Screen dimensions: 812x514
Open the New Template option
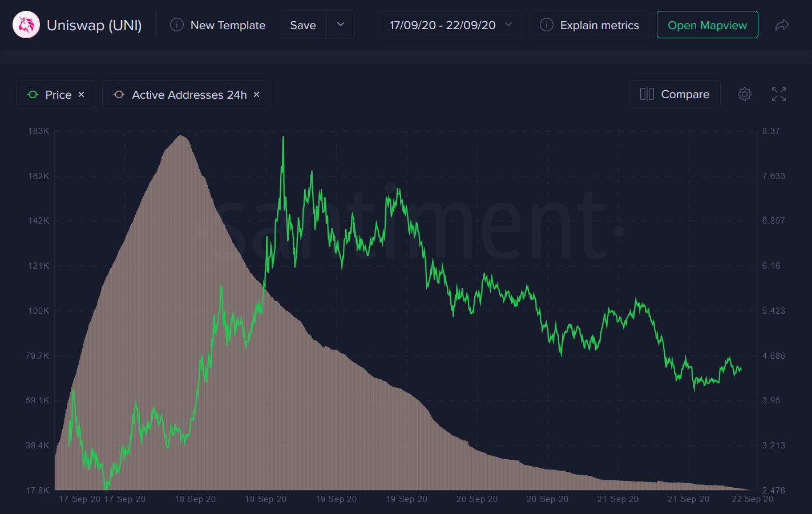[x=218, y=25]
